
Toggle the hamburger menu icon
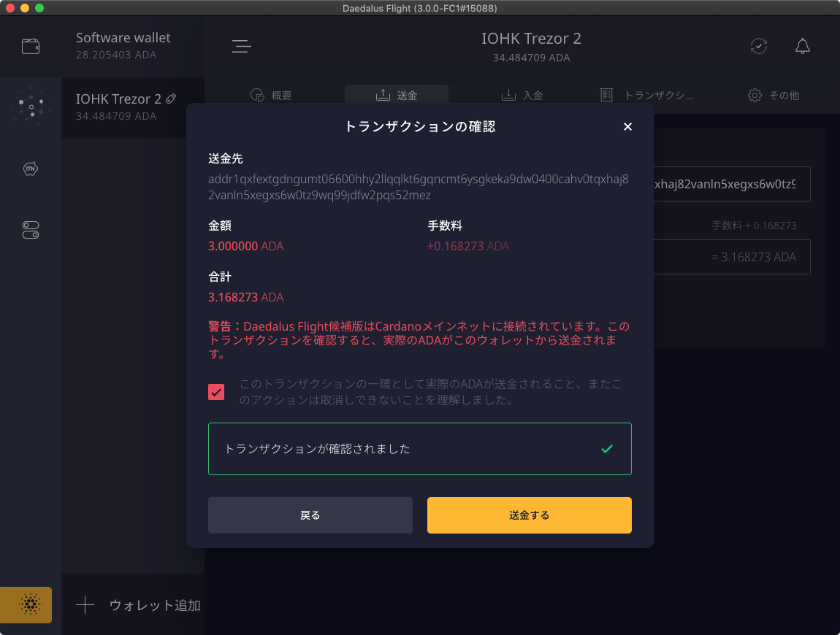click(242, 46)
